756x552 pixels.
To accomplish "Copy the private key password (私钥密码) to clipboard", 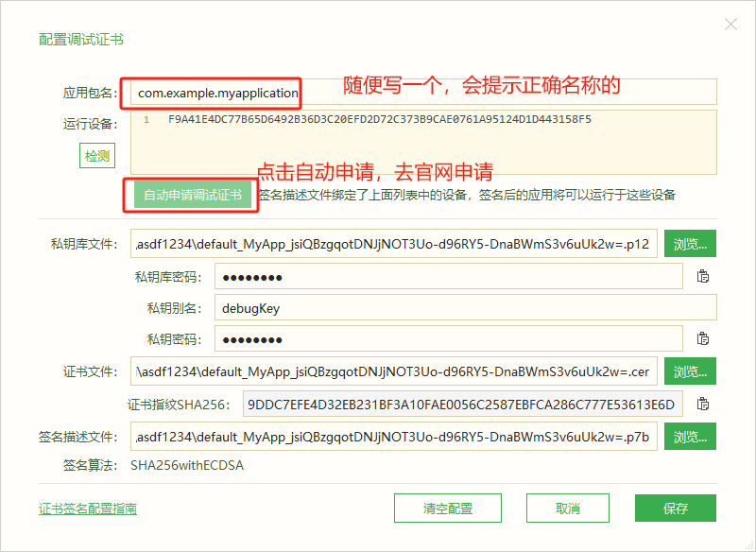I will pos(702,337).
